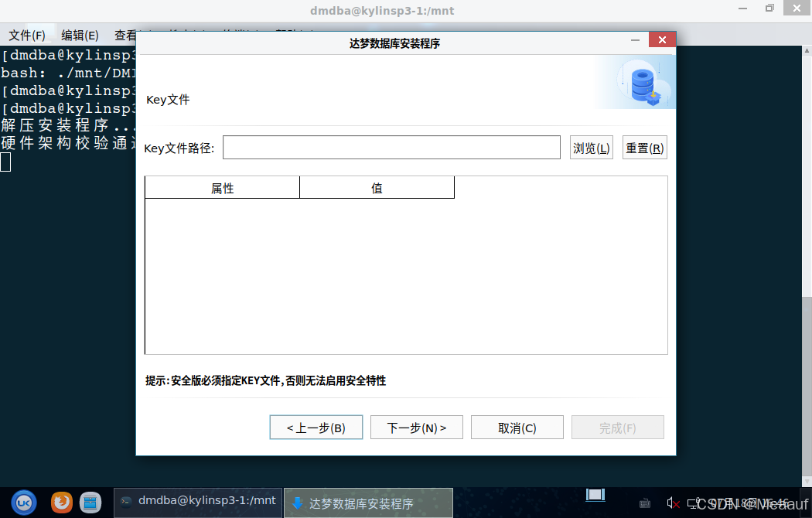Select the 属性 column header
The width and height of the screenshot is (812, 518).
point(222,188)
